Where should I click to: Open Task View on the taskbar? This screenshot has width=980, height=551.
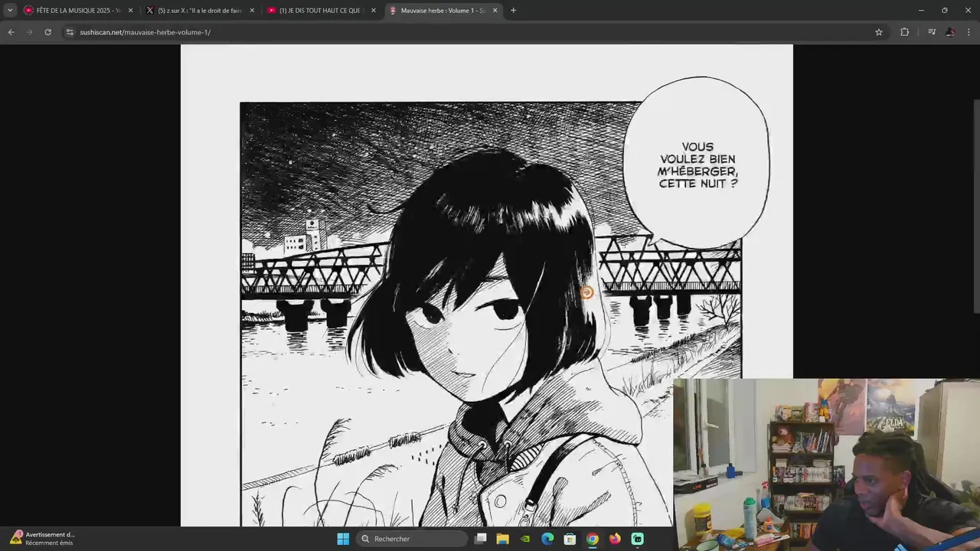pos(481,539)
